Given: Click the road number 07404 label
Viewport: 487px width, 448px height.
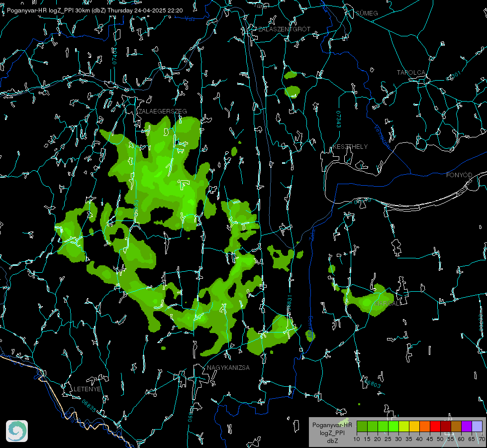Looking at the screenshot, I should tap(114, 56).
